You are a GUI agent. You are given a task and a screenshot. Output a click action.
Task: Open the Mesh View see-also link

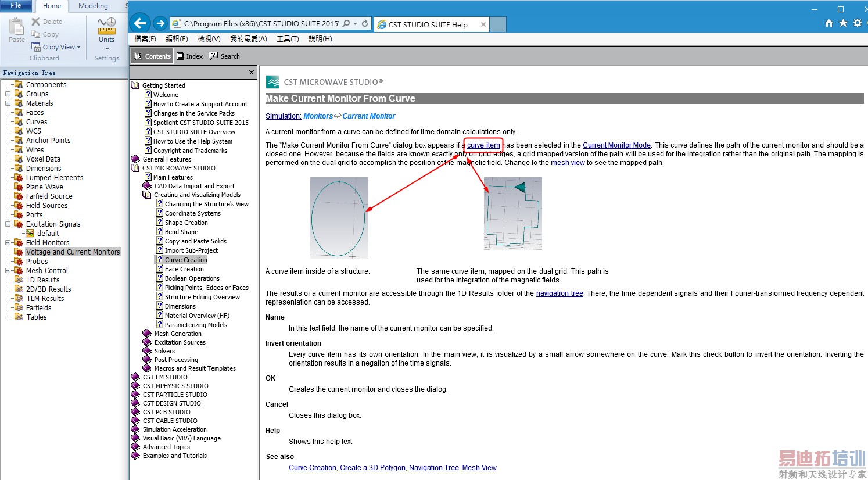tap(479, 468)
